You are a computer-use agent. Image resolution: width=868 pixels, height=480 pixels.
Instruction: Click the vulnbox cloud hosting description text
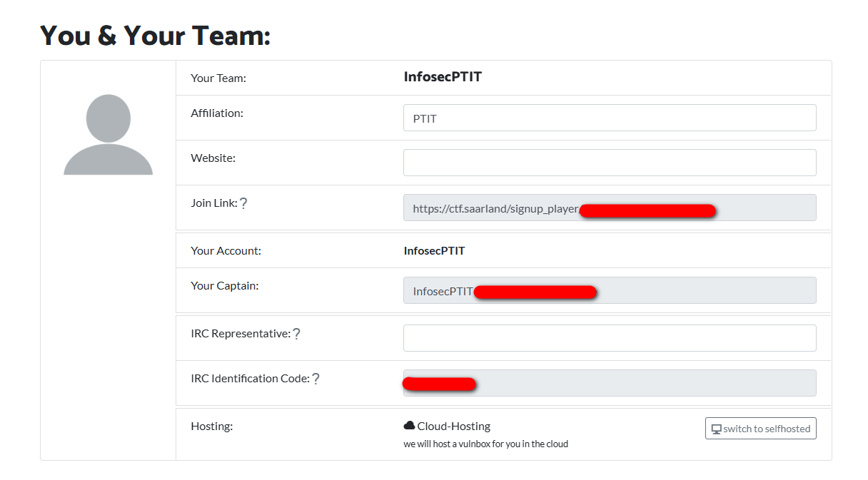[485, 444]
